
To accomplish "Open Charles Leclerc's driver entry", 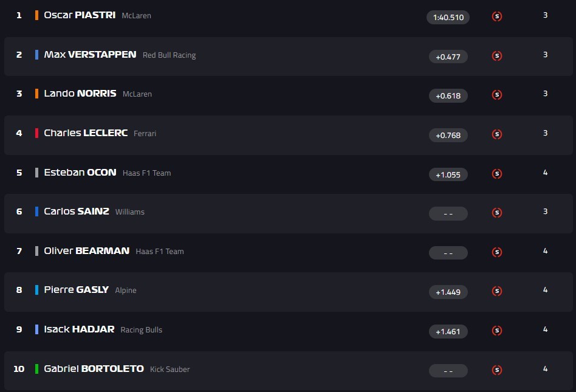I will (x=86, y=133).
